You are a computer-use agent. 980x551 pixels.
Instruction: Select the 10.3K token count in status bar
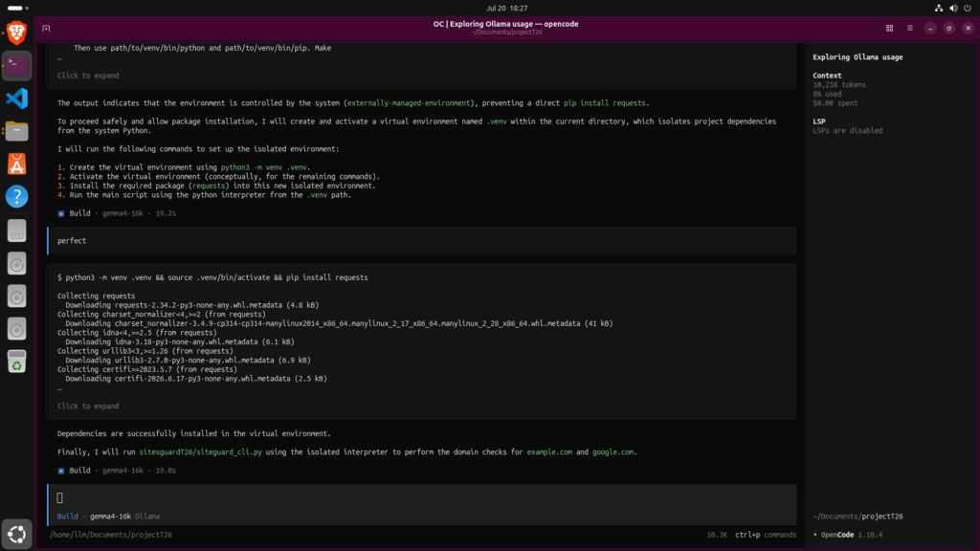(717, 535)
